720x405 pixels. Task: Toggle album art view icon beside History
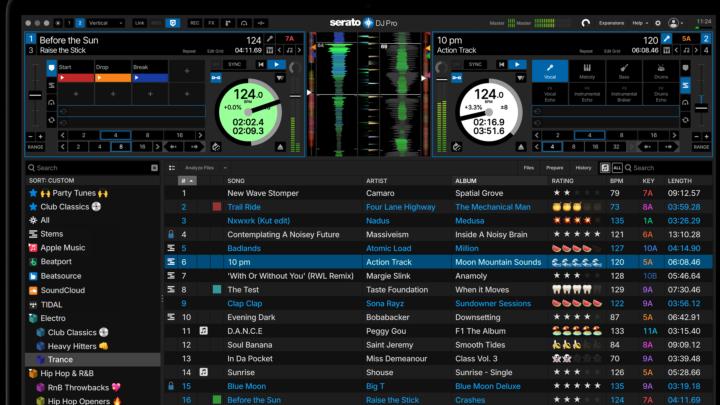[x=605, y=168]
